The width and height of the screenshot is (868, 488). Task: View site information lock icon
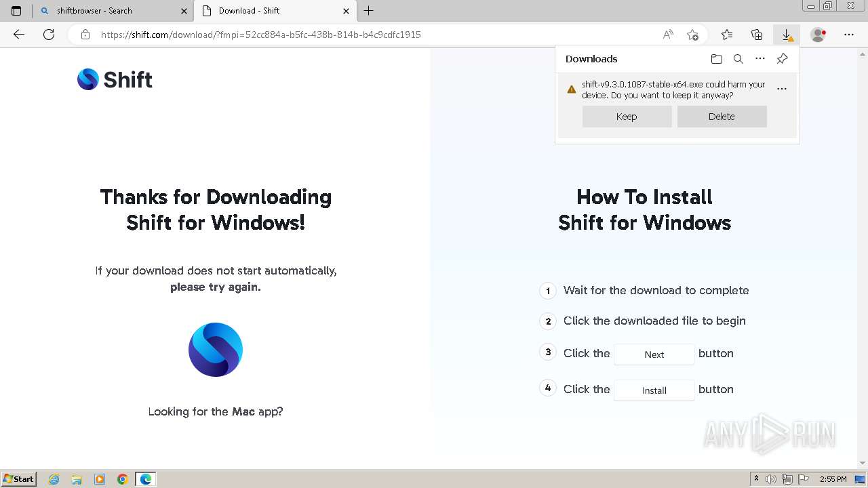coord(85,35)
